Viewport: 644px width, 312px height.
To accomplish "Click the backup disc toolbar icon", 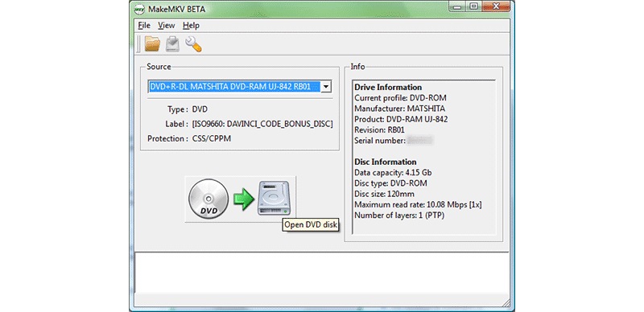I will 172,44.
